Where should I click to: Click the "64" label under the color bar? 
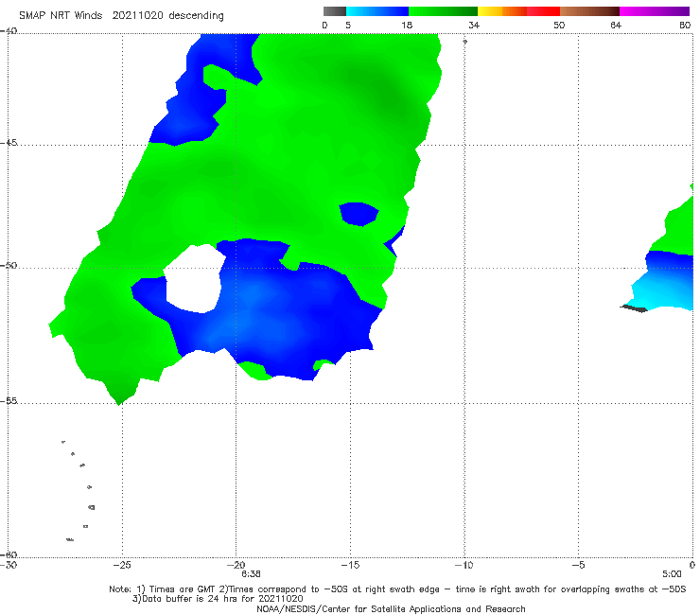(x=616, y=26)
